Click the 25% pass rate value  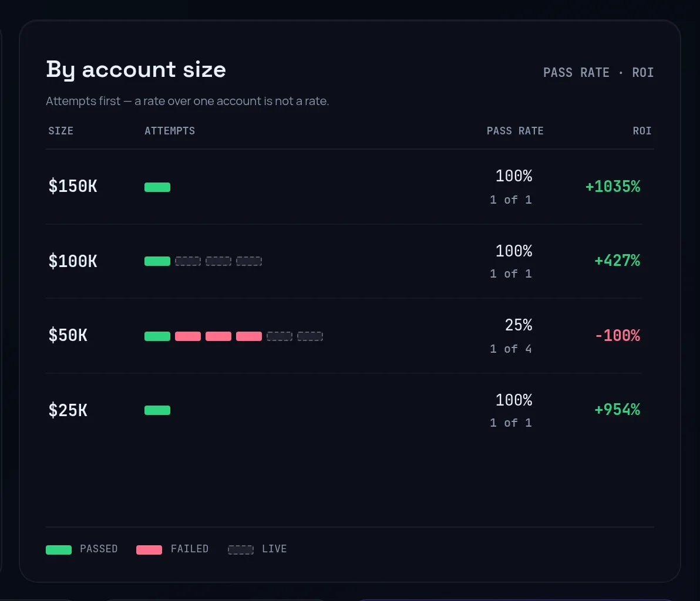point(519,325)
